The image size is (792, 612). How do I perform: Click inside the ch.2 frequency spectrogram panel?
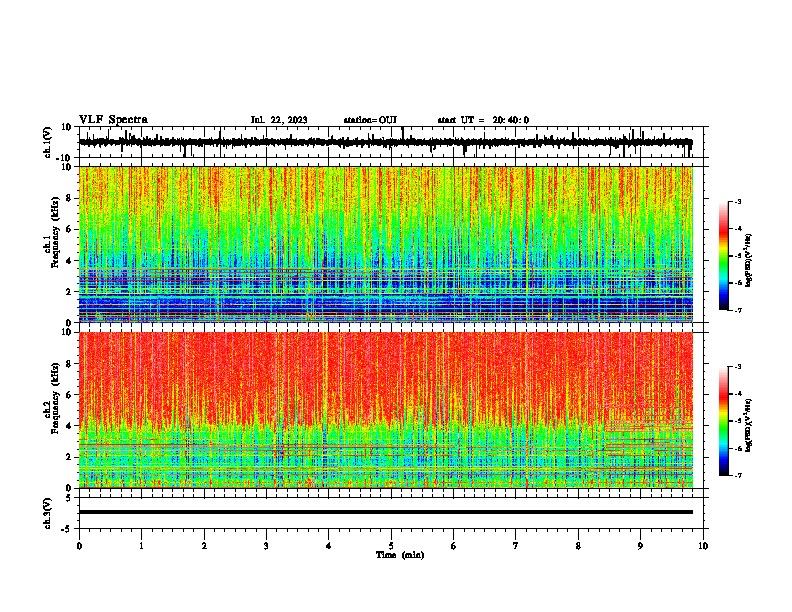point(386,410)
